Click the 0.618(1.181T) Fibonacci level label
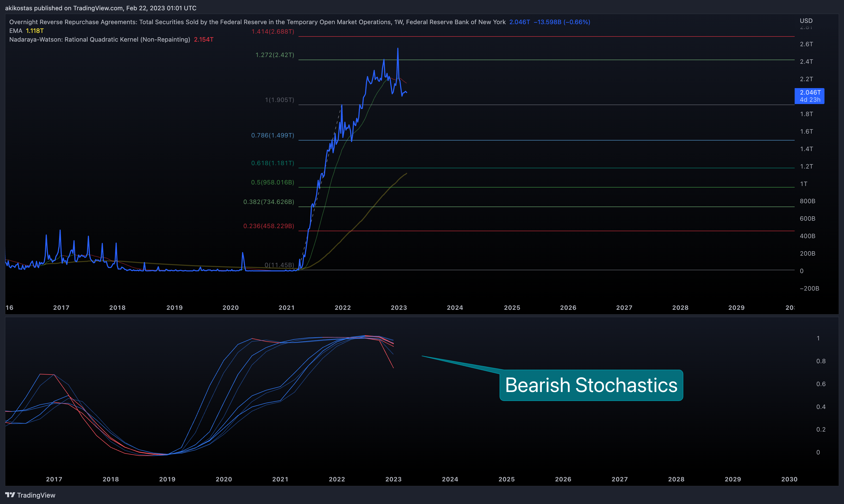This screenshot has height=504, width=844. [x=273, y=163]
